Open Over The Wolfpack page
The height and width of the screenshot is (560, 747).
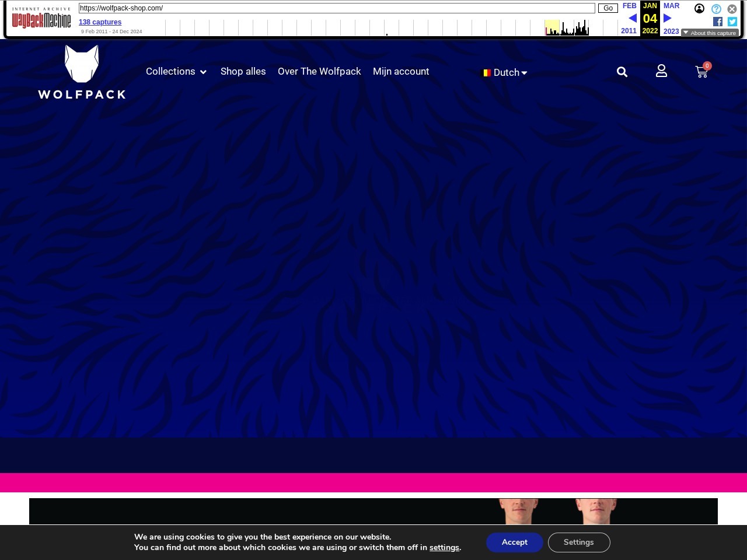pyautogui.click(x=319, y=71)
